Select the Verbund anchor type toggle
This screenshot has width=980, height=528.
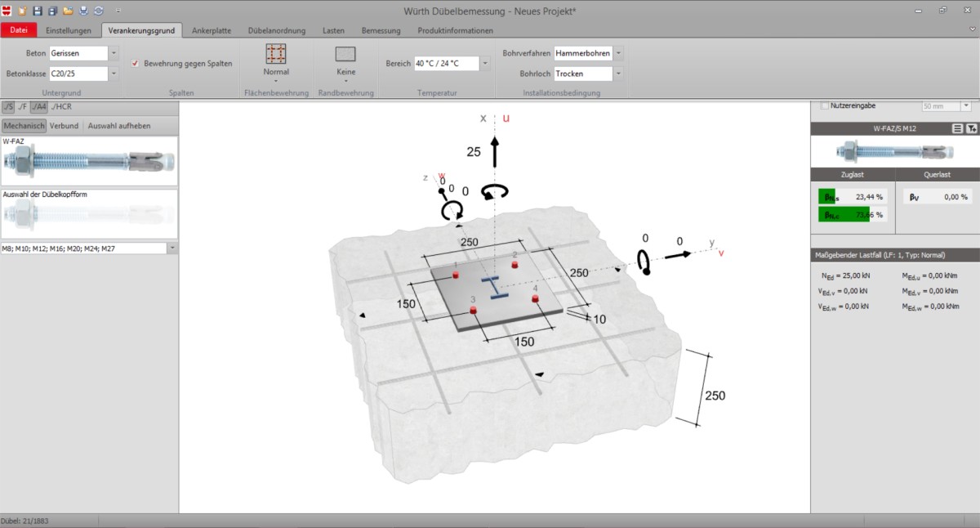(x=64, y=126)
